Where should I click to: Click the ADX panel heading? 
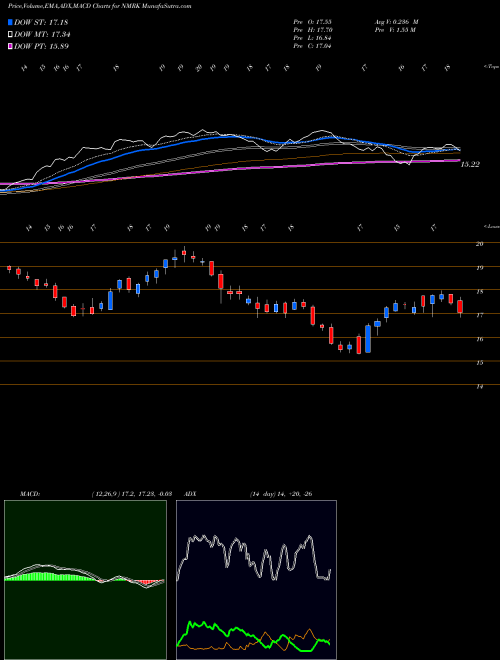pos(190,494)
